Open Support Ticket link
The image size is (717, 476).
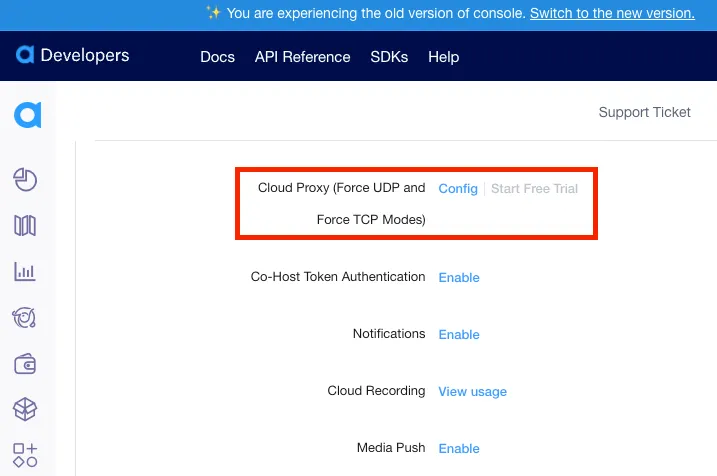coord(644,112)
